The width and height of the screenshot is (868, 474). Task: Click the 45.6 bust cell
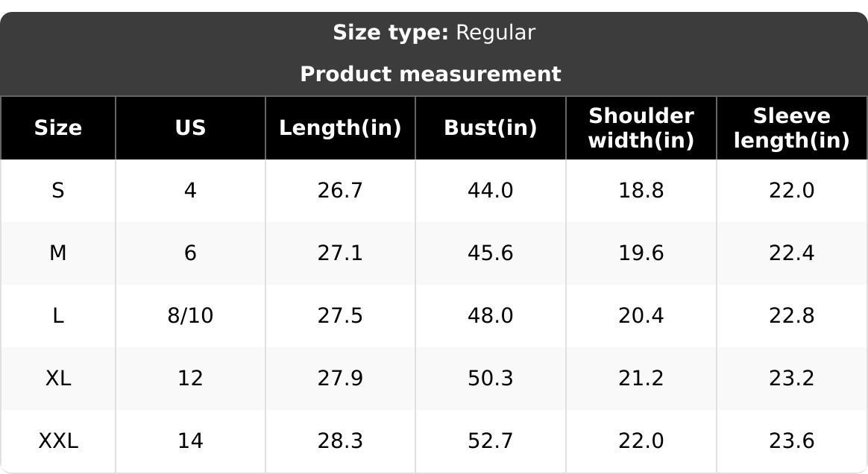(x=490, y=253)
